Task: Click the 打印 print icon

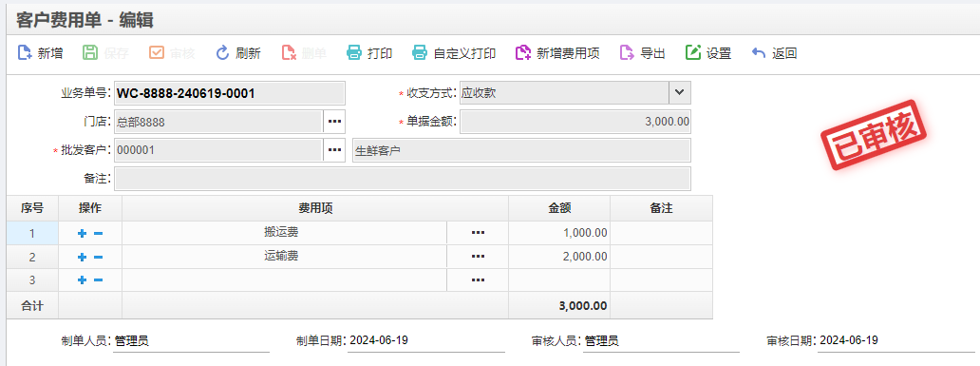Action: (354, 53)
